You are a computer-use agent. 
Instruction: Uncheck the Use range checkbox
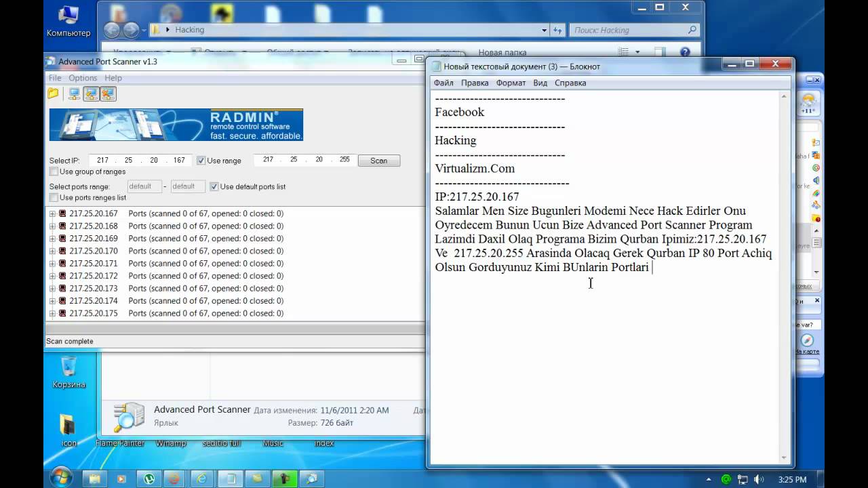[201, 161]
